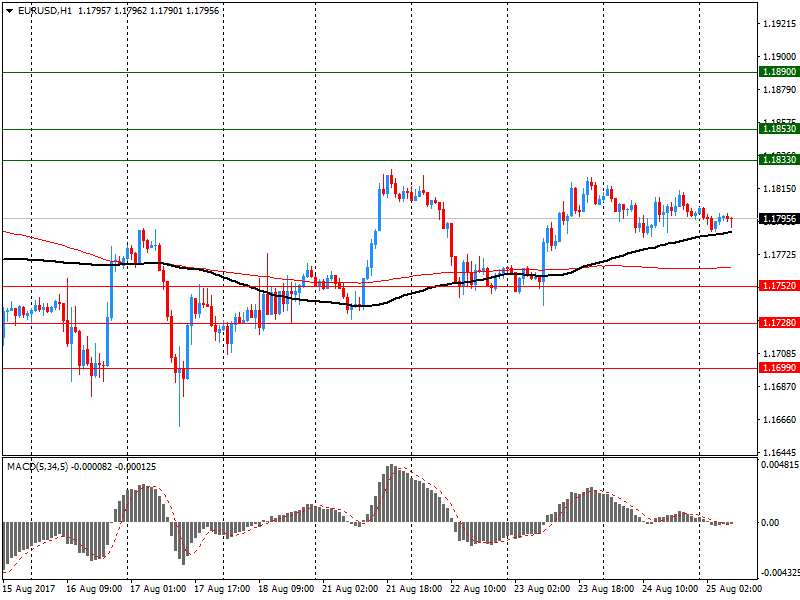Select the 1.17280 red horizontal support line
800x600 pixels.
coord(380,323)
